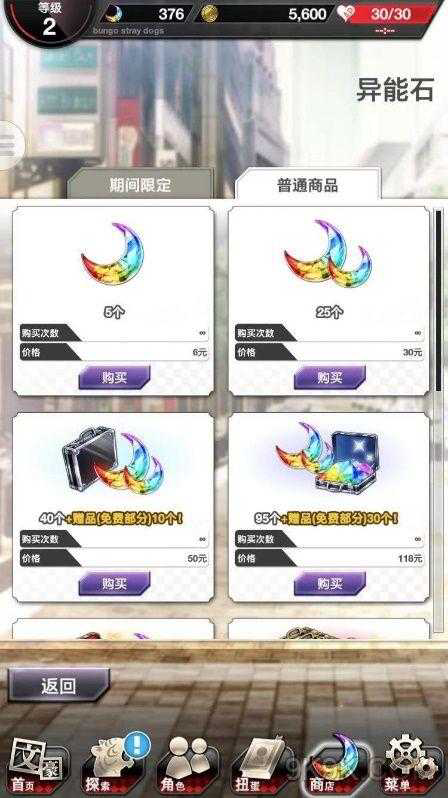Image resolution: width=448 pixels, height=798 pixels.
Task: Open the 角色 characters icon
Action: (186, 766)
